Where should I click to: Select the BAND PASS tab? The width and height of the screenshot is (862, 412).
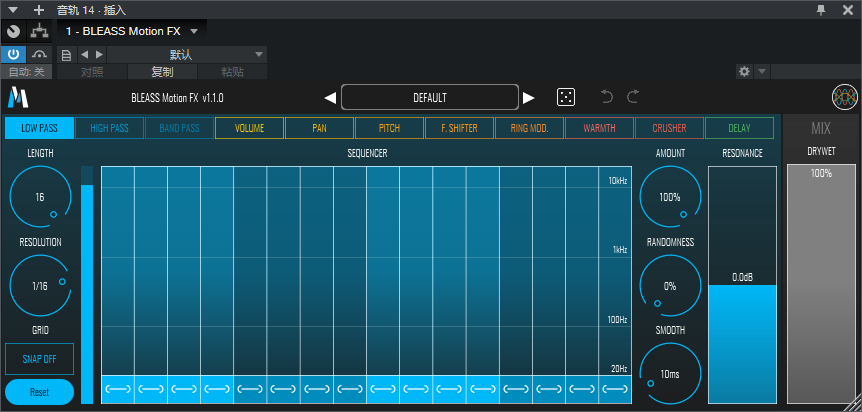179,128
